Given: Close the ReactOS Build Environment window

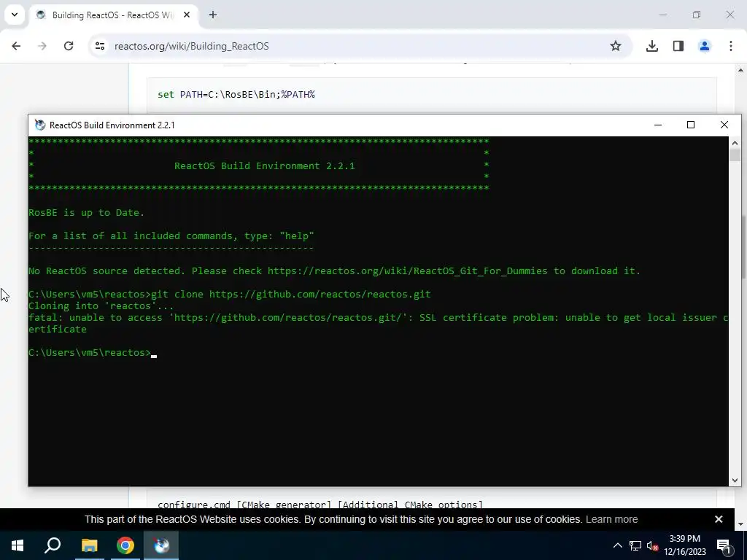Looking at the screenshot, I should point(724,125).
